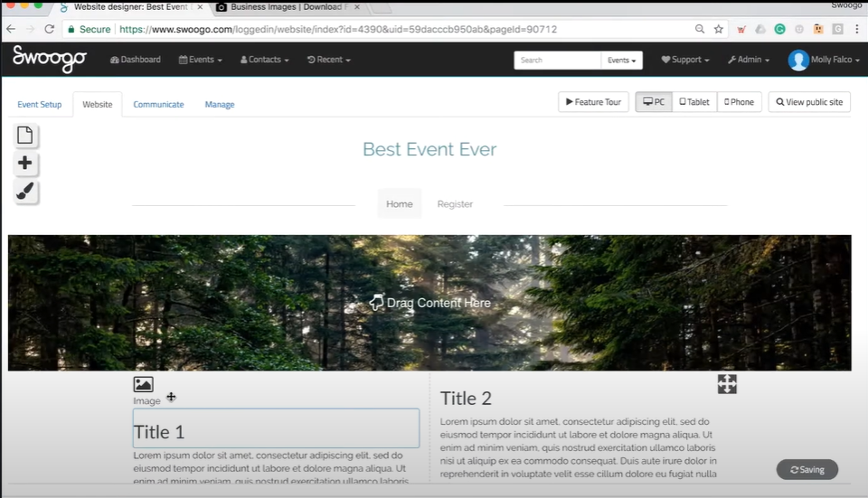This screenshot has height=498, width=868.
Task: Click the orange extension icon in toolbar
Action: pyautogui.click(x=818, y=29)
